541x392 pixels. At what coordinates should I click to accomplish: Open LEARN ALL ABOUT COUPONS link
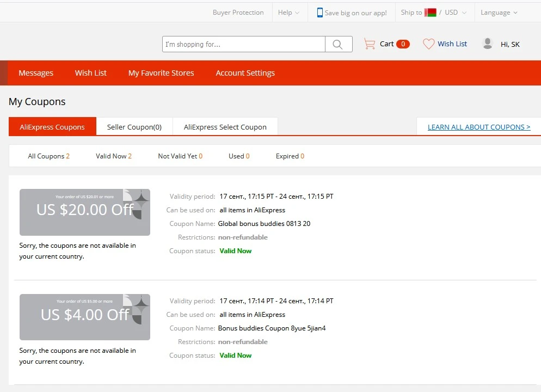pyautogui.click(x=479, y=127)
